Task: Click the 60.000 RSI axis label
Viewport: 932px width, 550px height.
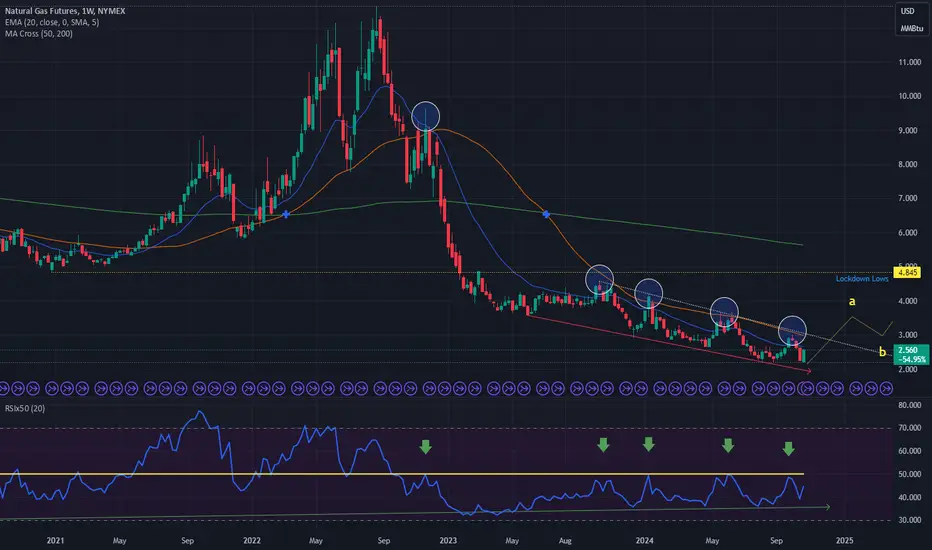Action: click(x=909, y=451)
